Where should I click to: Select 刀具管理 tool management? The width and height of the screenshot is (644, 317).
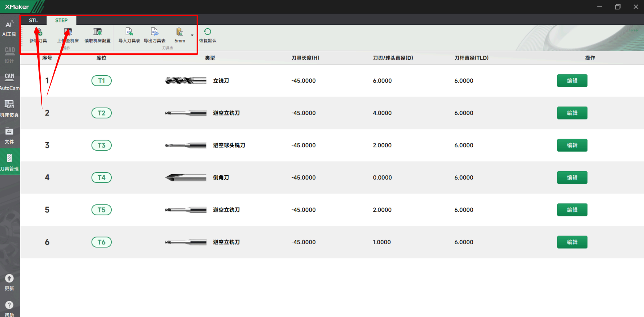click(10, 162)
